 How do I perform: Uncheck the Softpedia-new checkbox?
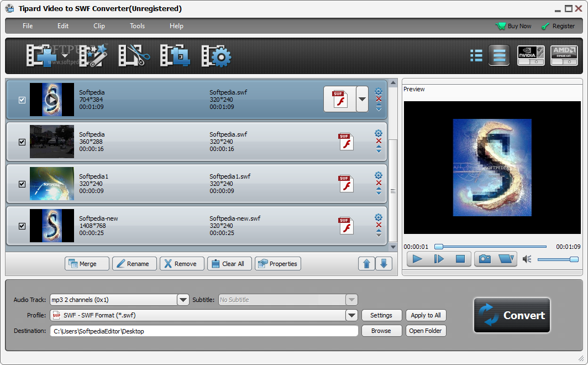22,226
